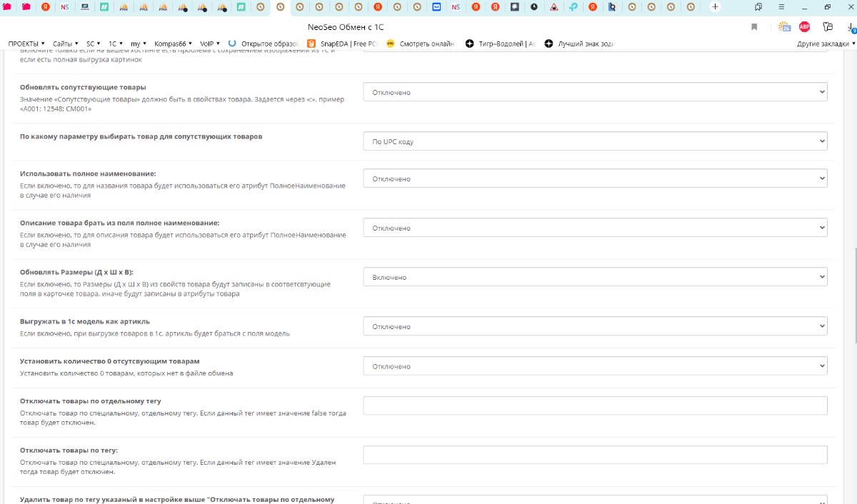
Task: Click the label Установить количество 0 отсутсвующим товарам
Action: (x=110, y=361)
